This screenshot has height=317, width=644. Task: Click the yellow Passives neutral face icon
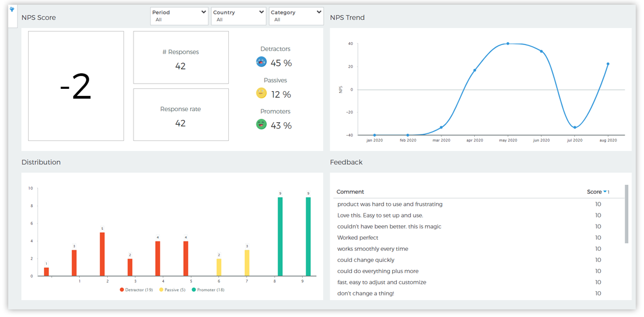pos(262,93)
